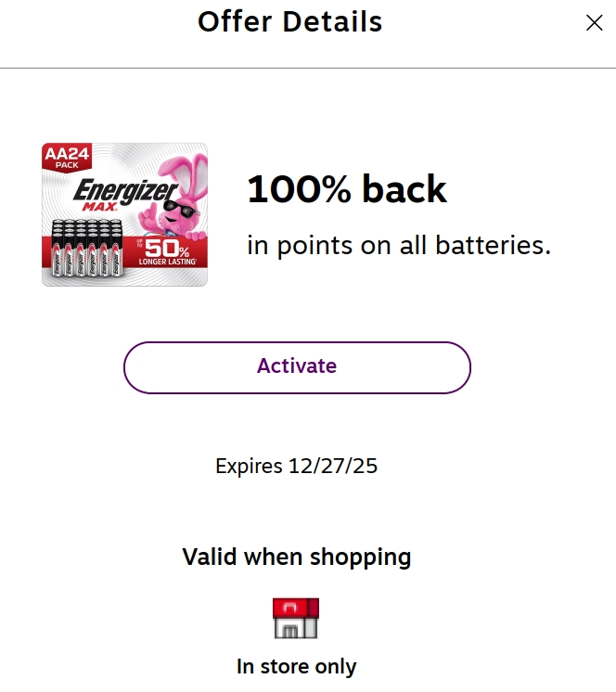The height and width of the screenshot is (692, 616).
Task: Click the 50% Longer Lasting badge
Action: tap(166, 252)
